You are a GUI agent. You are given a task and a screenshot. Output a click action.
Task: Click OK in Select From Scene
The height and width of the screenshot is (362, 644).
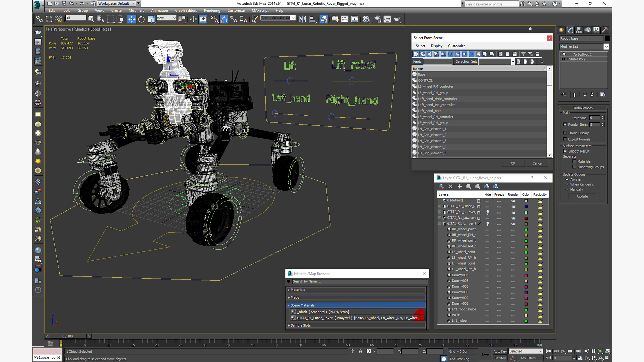(513, 163)
